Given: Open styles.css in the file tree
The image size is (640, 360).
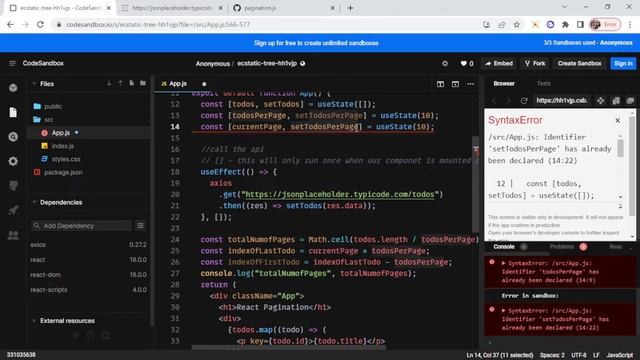Looking at the screenshot, I should [66, 159].
